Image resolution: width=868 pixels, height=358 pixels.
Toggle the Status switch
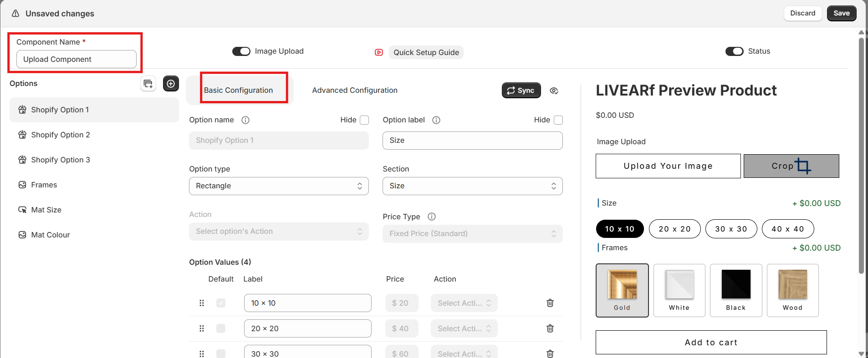click(734, 51)
